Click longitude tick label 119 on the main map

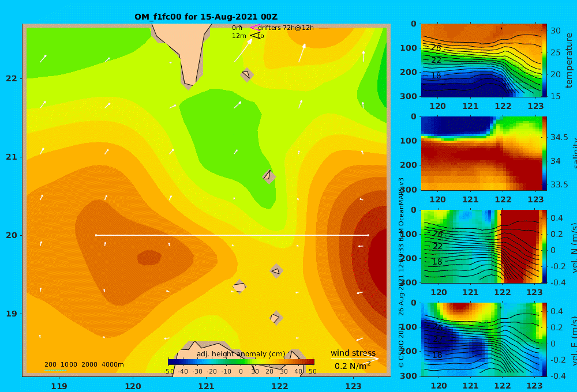(59, 386)
